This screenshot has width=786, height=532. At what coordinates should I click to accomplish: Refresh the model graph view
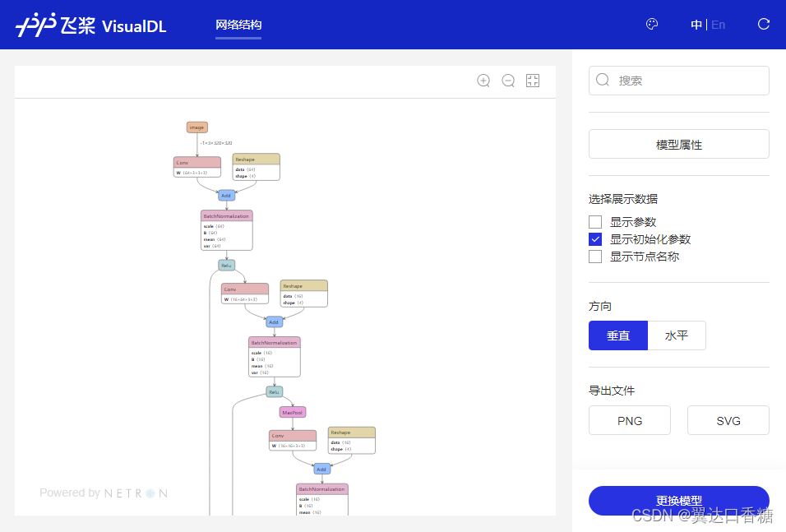pos(763,24)
